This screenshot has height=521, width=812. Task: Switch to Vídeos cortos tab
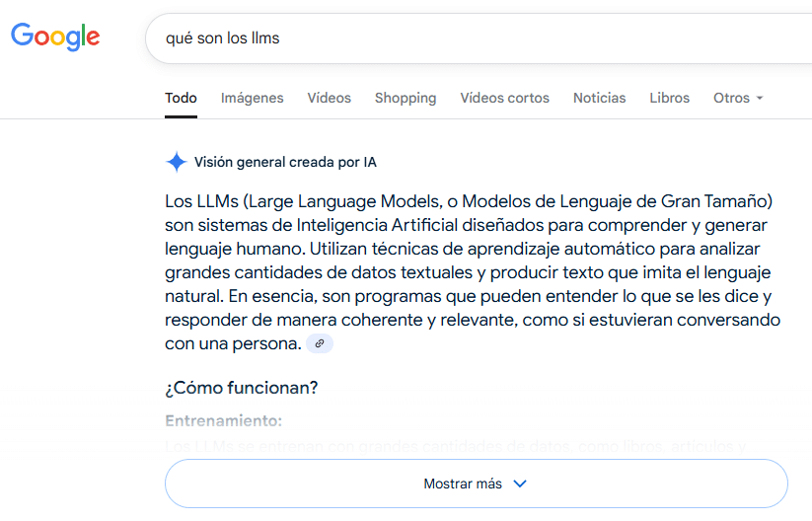504,98
